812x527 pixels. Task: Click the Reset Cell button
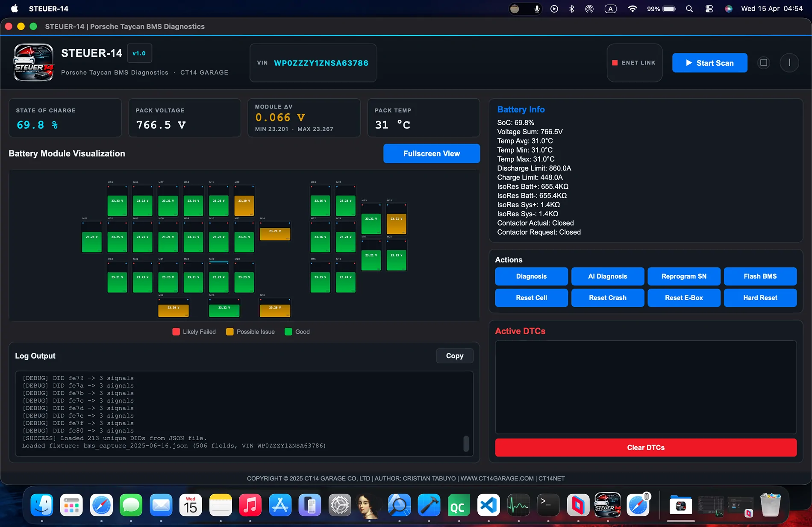tap(531, 297)
